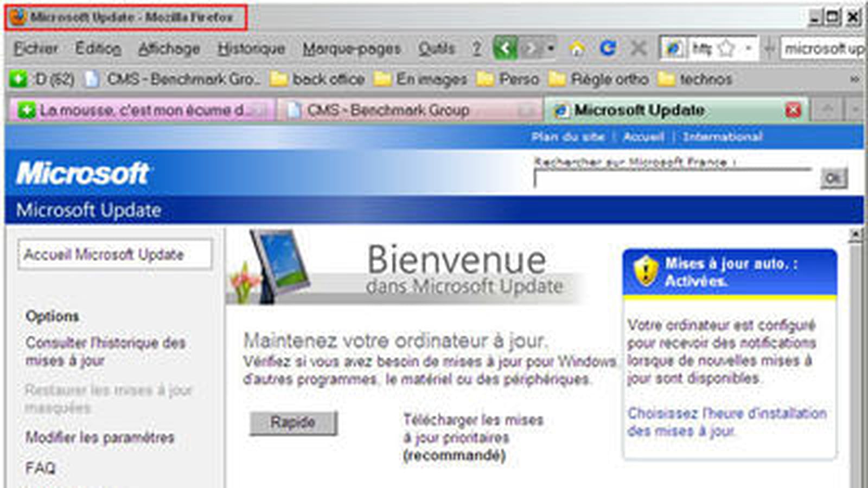This screenshot has height=488, width=868.
Task: Open the Outils menu
Action: click(437, 49)
